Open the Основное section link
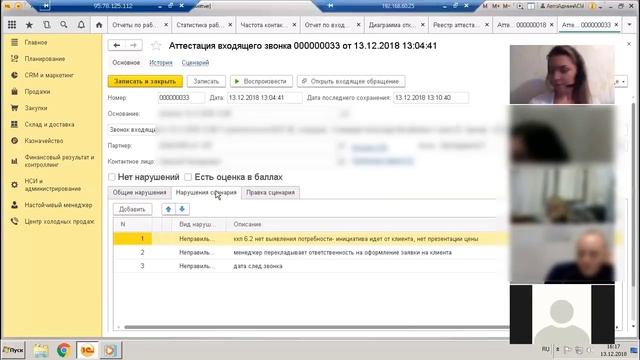The height and width of the screenshot is (360, 640). coord(126,62)
